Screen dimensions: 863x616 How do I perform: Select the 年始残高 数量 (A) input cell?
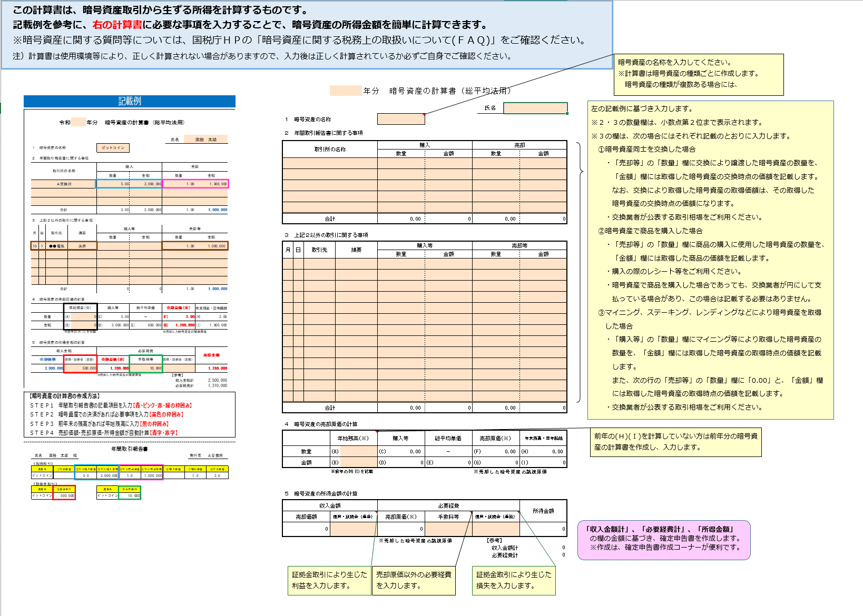[x=358, y=451]
